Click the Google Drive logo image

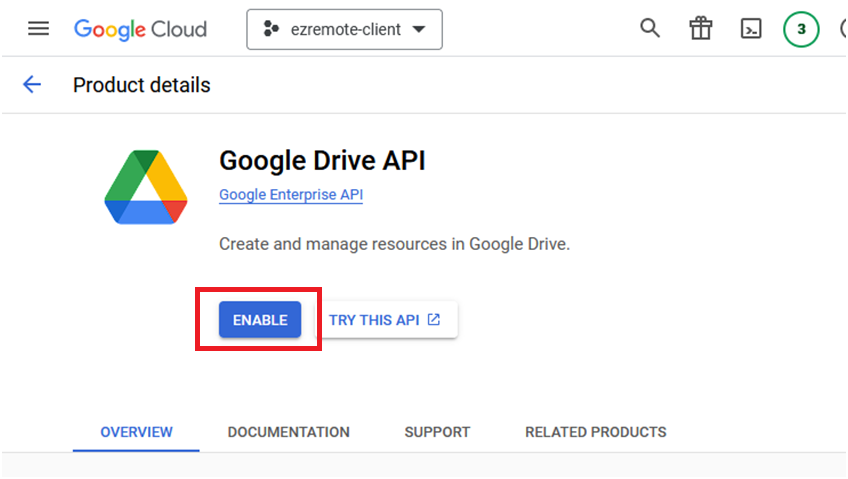tap(146, 187)
